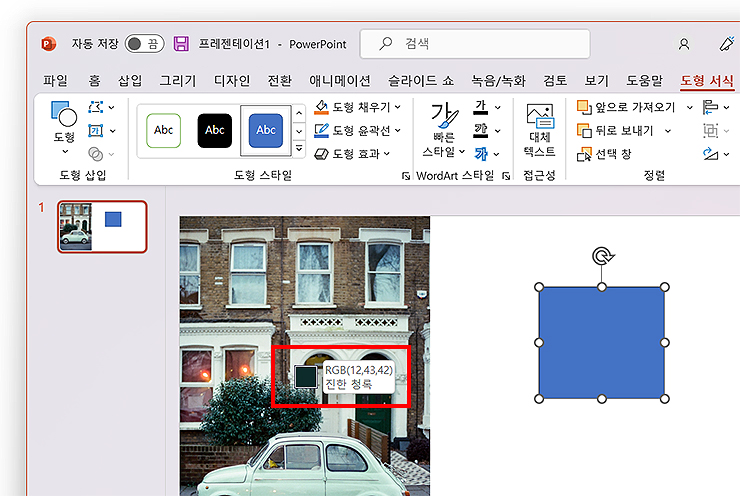
Task: Switch to the 녹음/녹화 tab
Action: (x=498, y=81)
